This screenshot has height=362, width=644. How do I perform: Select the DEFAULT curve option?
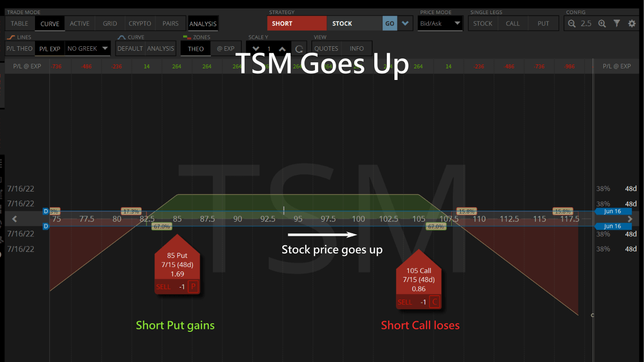130,49
